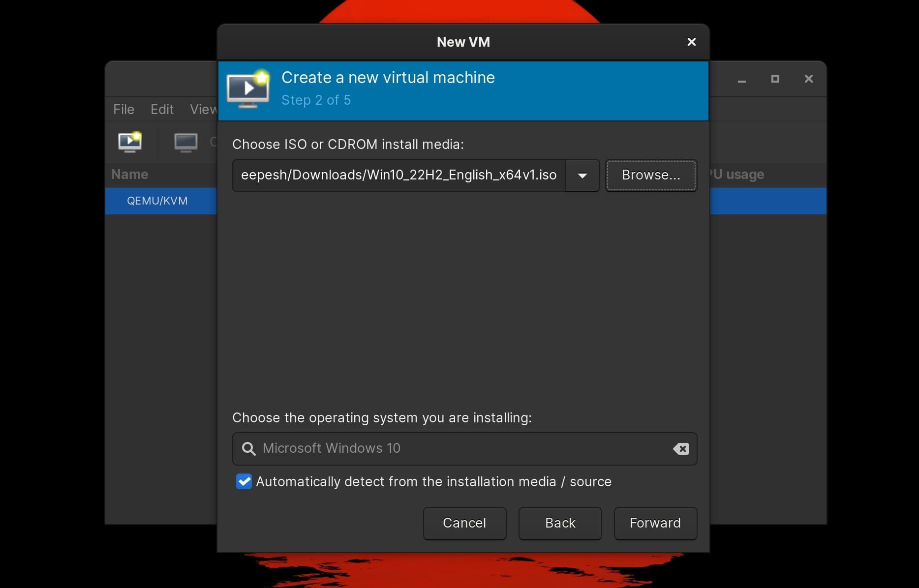Viewport: 919px width, 588px height.
Task: Close the New VM dialog
Action: point(691,42)
